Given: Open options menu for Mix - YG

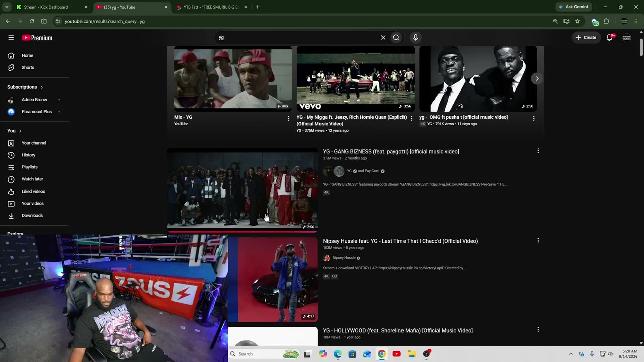Looking at the screenshot, I should (288, 118).
